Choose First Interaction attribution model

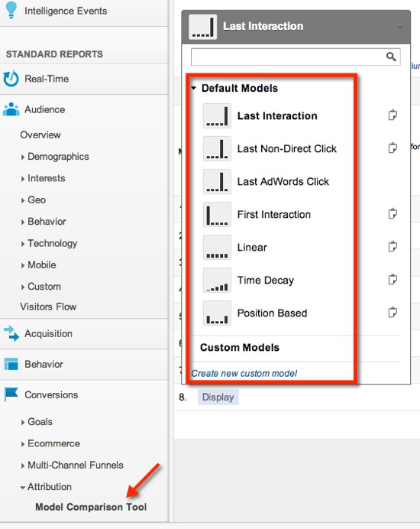click(x=273, y=214)
